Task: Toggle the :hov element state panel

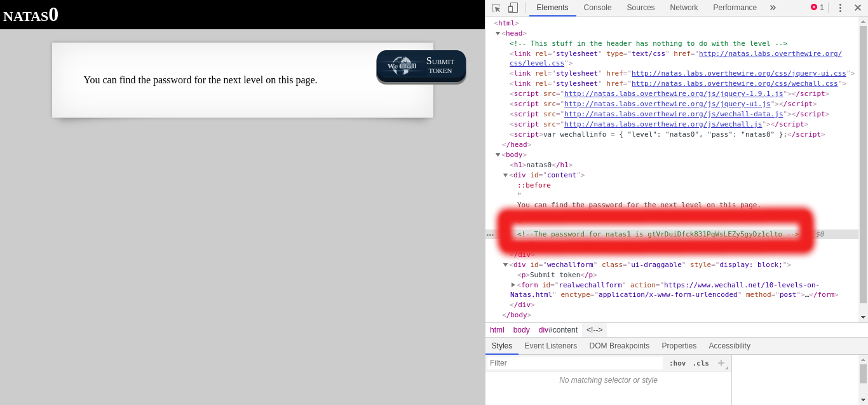Action: [677, 363]
